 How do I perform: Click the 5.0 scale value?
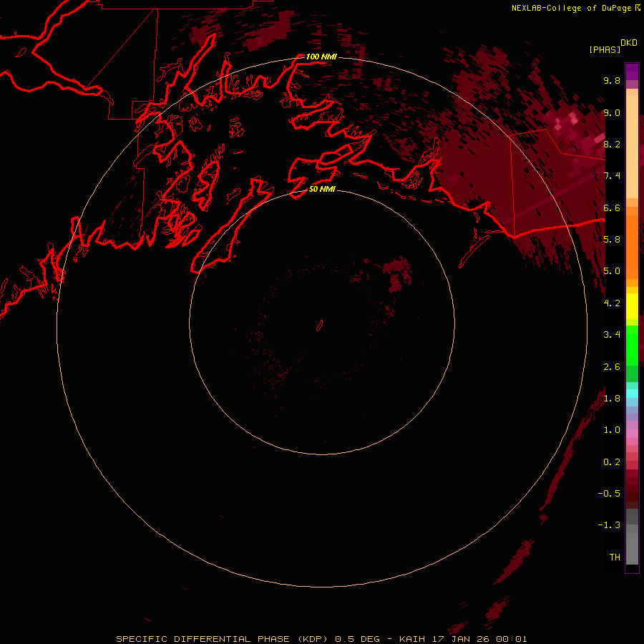pos(612,271)
